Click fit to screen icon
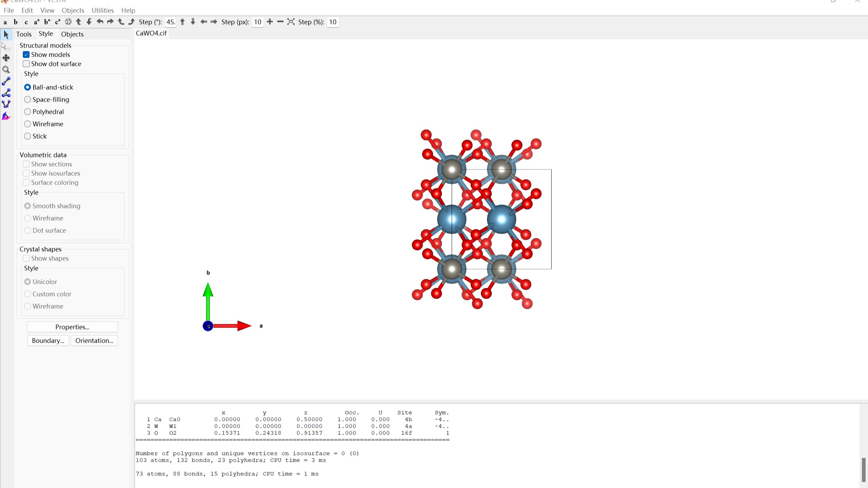The image size is (868, 488). [x=291, y=22]
